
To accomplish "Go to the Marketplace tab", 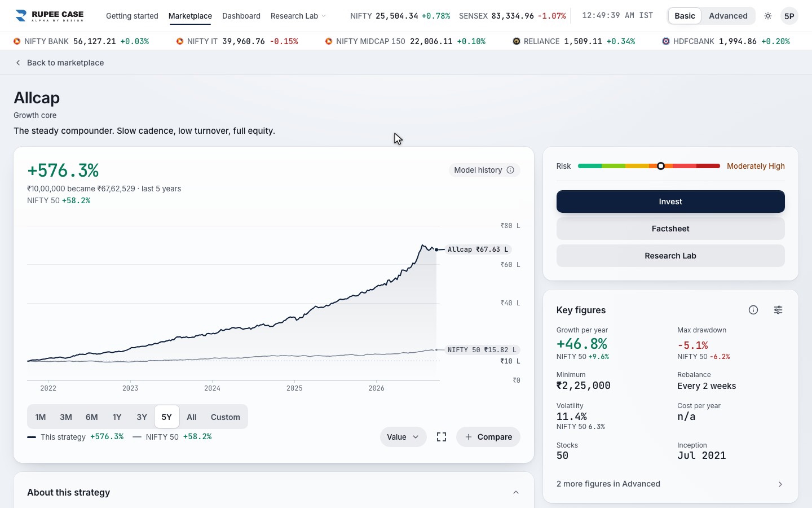I will point(190,16).
